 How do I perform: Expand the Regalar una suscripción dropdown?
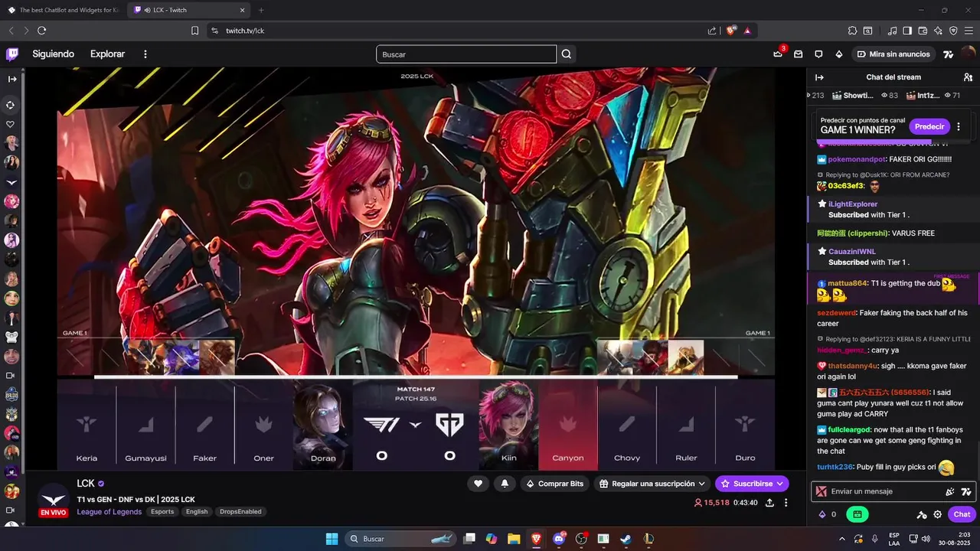(x=653, y=484)
